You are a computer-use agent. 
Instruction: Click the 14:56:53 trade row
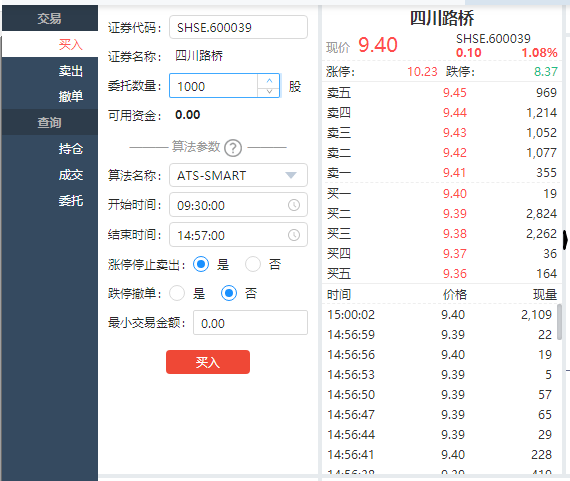(439, 374)
